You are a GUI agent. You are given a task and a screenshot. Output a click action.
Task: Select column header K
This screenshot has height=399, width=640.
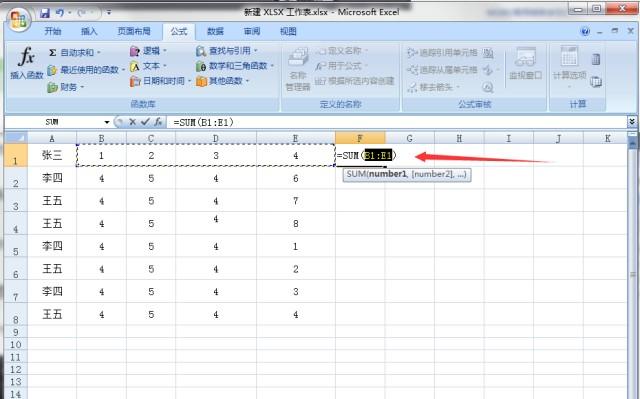point(607,138)
